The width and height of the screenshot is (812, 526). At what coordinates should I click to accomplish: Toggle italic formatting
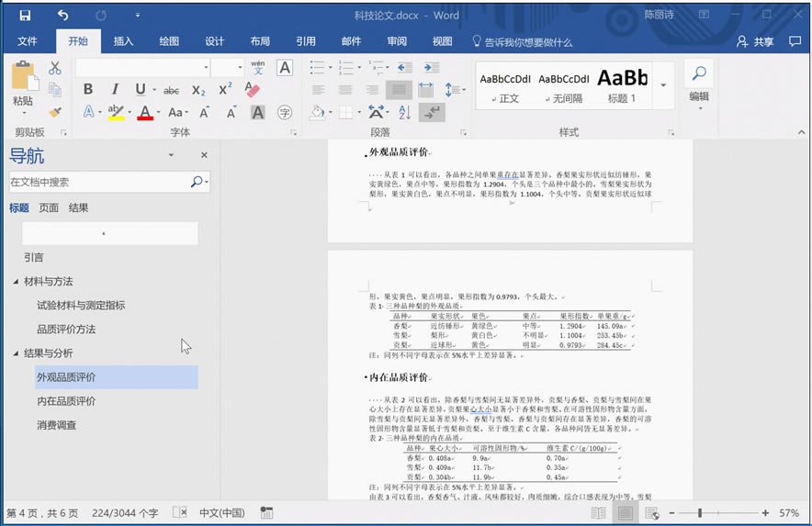[115, 89]
